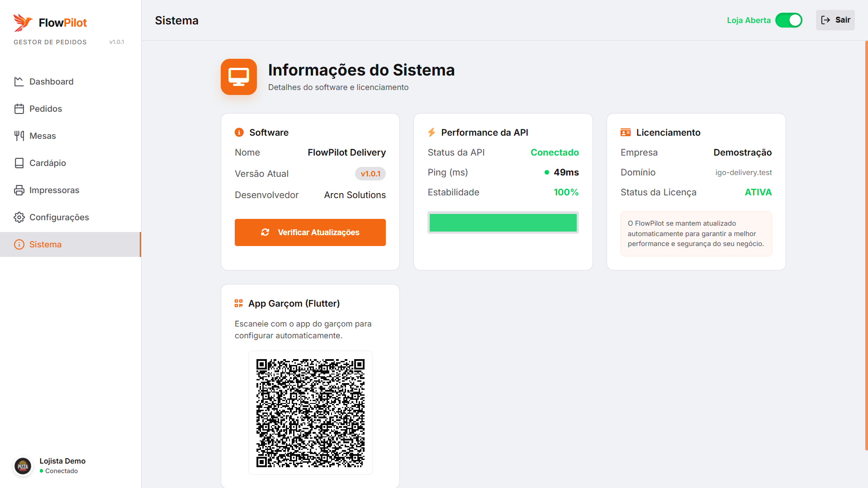Image resolution: width=868 pixels, height=488 pixels.
Task: Click the FlowPilot bird logo
Action: point(23,22)
